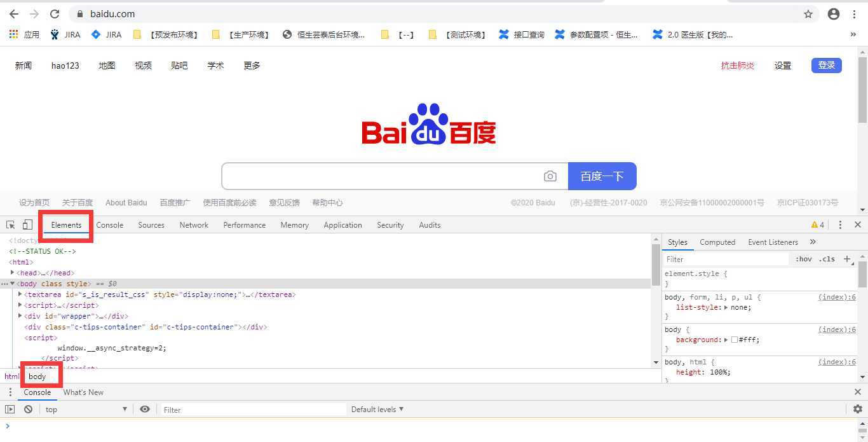868x442 pixels.
Task: Bookmark this page with the star icon
Action: click(x=808, y=14)
